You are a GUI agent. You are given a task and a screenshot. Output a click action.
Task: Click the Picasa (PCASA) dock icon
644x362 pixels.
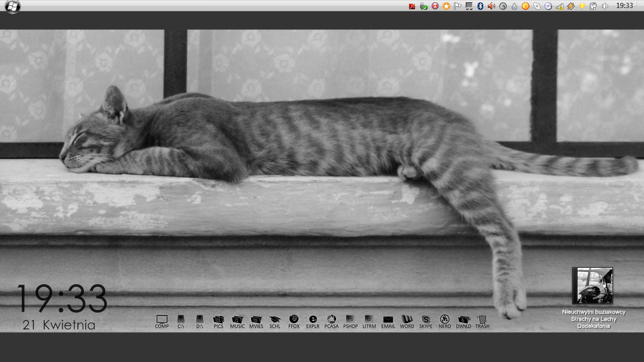coord(331,321)
